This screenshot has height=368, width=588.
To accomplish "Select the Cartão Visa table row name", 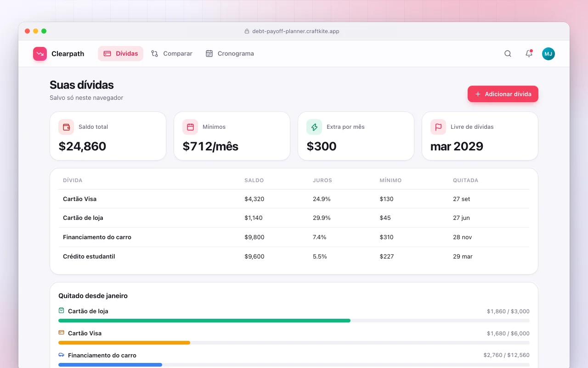I will (x=79, y=199).
